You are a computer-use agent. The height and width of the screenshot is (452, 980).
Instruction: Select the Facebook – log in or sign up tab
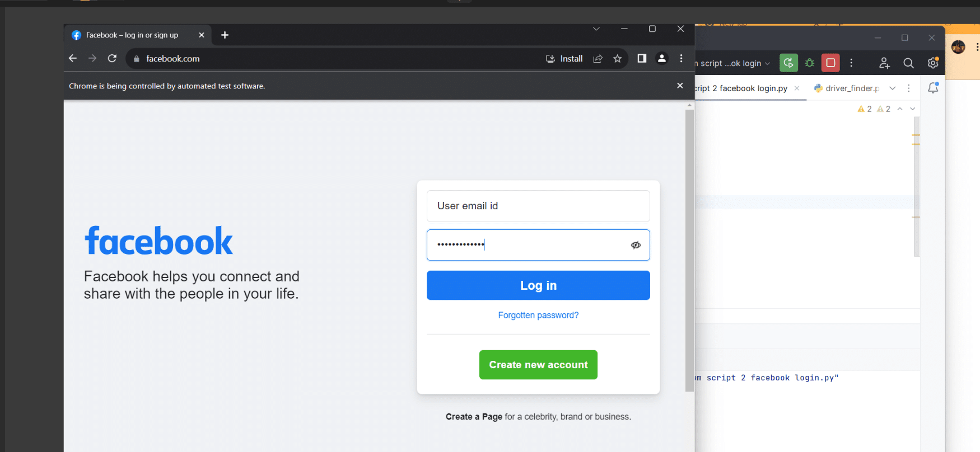point(137,35)
